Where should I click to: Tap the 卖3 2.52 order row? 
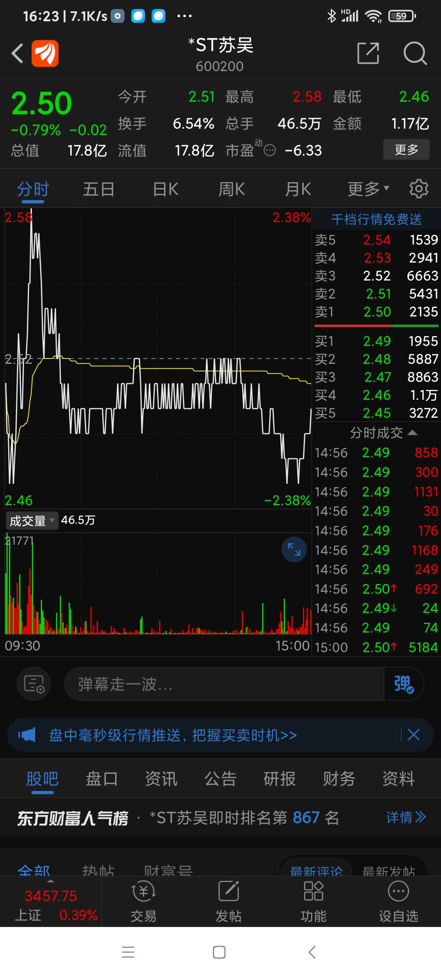click(376, 276)
